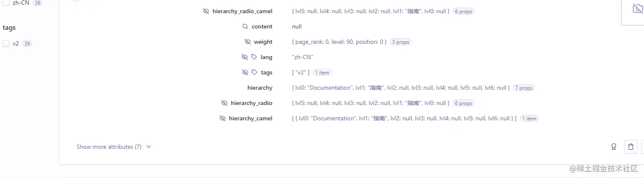The height and width of the screenshot is (179, 644).
Task: Click the "zh-CN" lang value
Action: pyautogui.click(x=302, y=57)
